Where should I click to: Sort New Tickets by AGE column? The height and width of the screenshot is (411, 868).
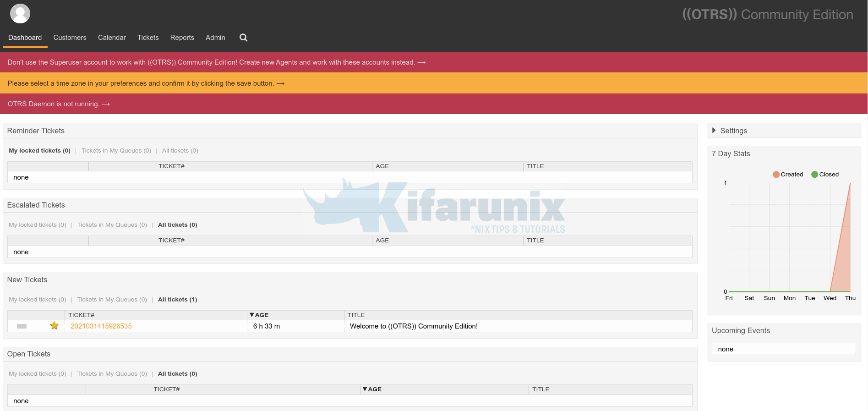(259, 315)
